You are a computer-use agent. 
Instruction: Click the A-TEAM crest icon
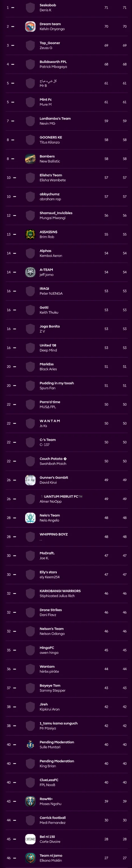[30, 272]
